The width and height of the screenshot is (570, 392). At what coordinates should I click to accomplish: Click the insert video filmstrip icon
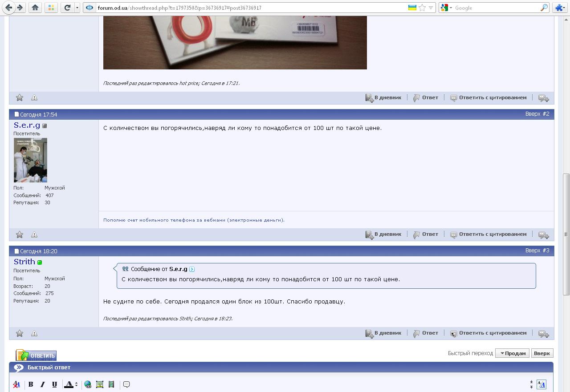(x=111, y=384)
